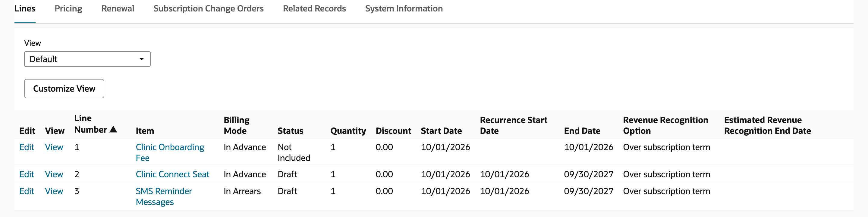868x217 pixels.
Task: Open the Default view dropdown
Action: (87, 59)
